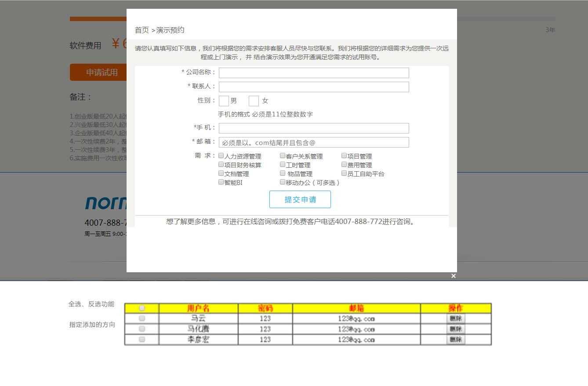Click the 指定添加的方向 text
This screenshot has width=588, height=386.
[x=92, y=325]
